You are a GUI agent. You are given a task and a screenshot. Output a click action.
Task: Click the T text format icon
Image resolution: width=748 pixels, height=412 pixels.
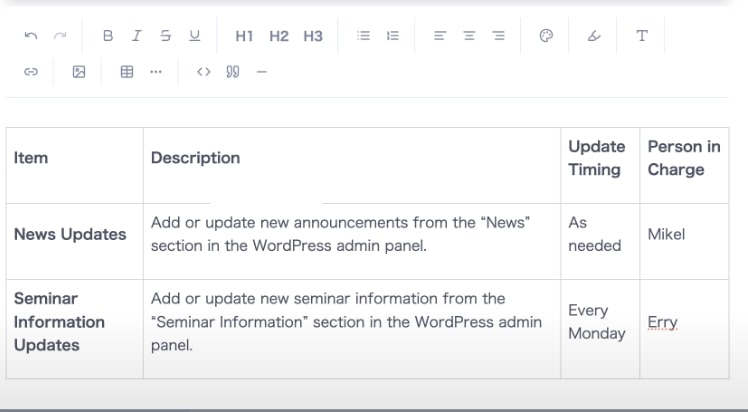pos(642,36)
